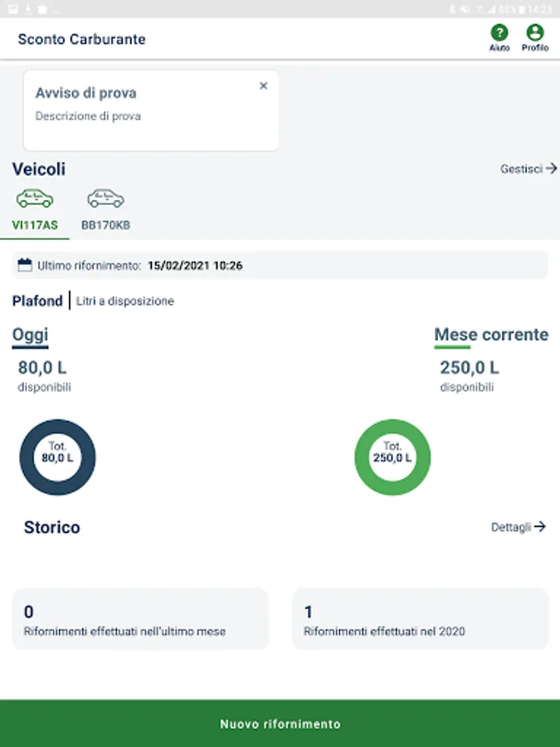This screenshot has height=747, width=560.
Task: Click the Ultimo rifornimento date bar
Action: 280,266
